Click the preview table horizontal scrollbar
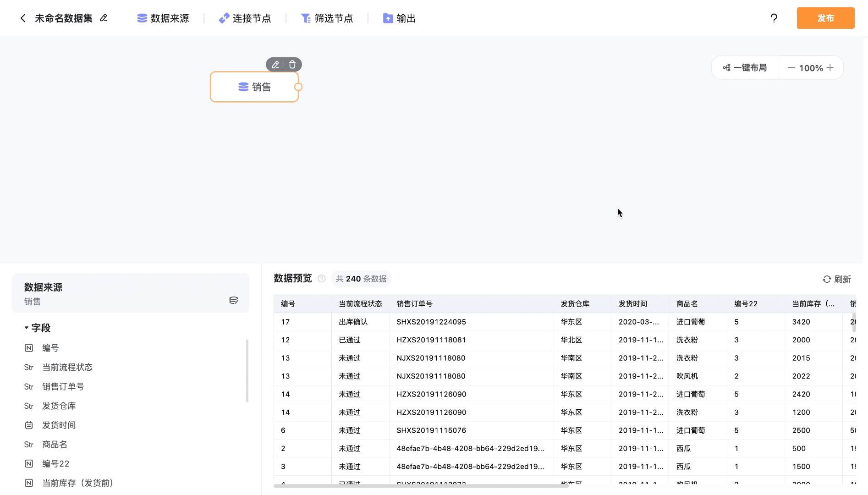The width and height of the screenshot is (868, 495). (x=421, y=485)
